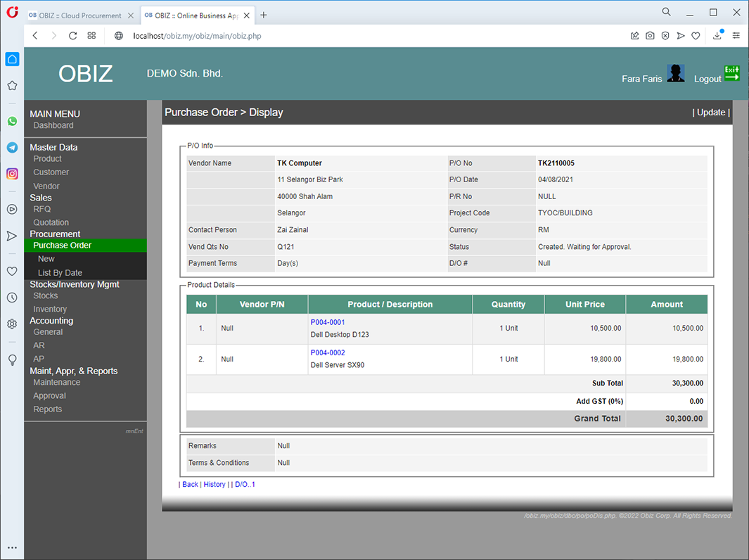Toggle the favorites heart in the toolbar
This screenshot has height=560, width=749.
[x=696, y=35]
